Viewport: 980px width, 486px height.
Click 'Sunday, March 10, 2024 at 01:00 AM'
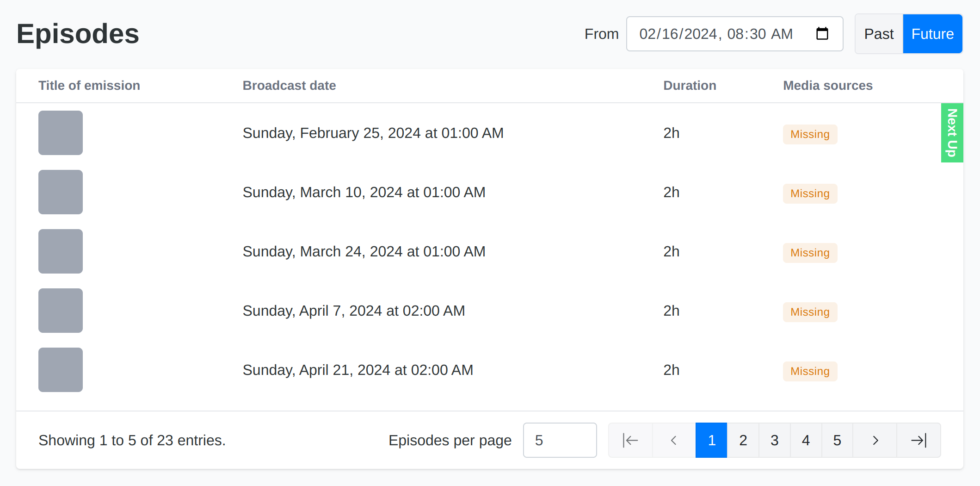(x=364, y=192)
